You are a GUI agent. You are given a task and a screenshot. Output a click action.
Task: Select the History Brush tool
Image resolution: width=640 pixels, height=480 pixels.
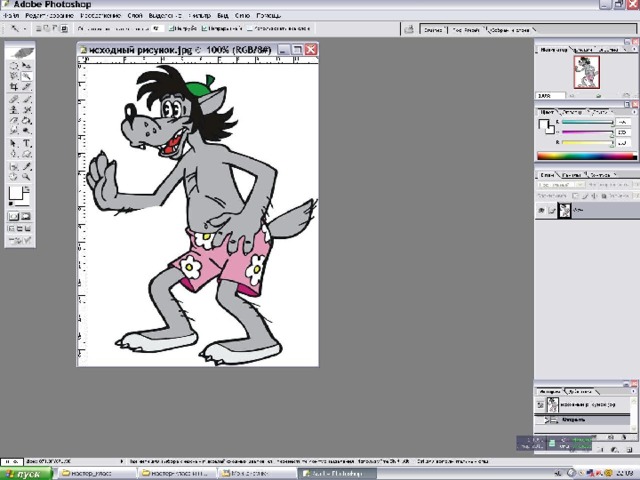point(27,110)
